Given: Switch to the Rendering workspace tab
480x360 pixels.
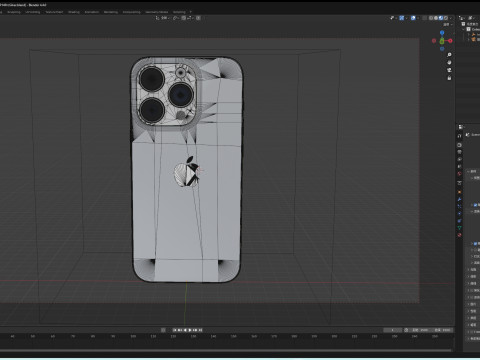Looking at the screenshot, I should [111, 12].
